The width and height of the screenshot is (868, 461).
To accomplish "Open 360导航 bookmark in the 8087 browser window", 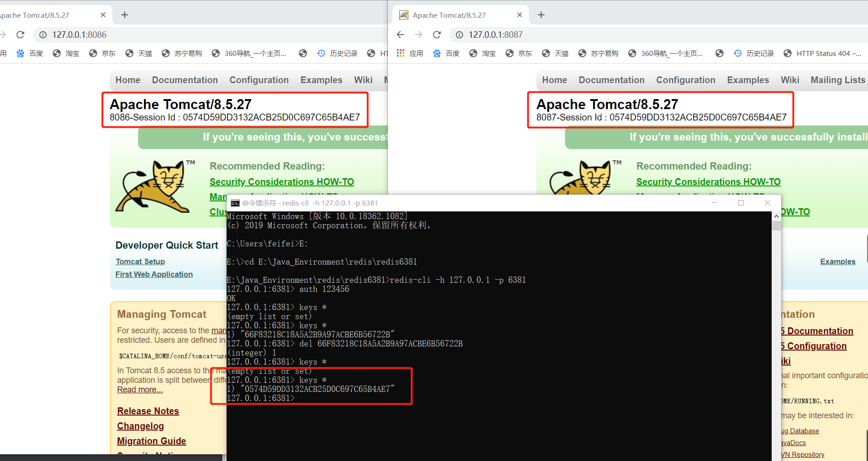I will click(665, 53).
